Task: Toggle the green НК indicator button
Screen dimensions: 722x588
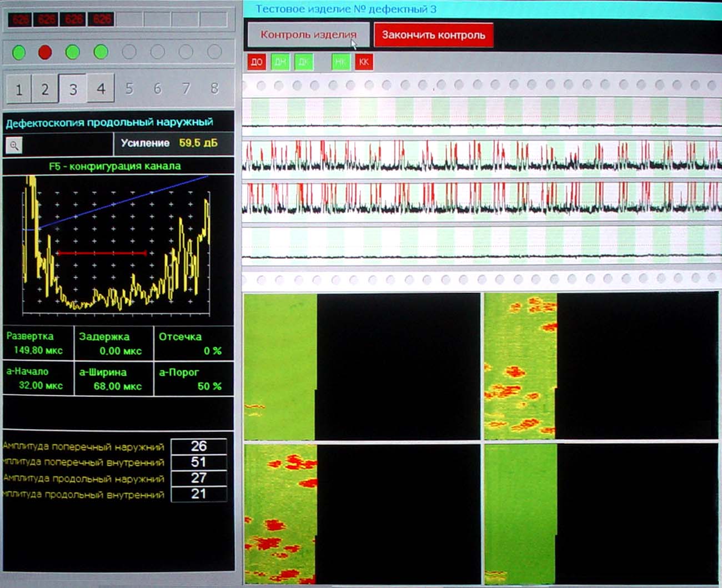Action: pyautogui.click(x=340, y=62)
